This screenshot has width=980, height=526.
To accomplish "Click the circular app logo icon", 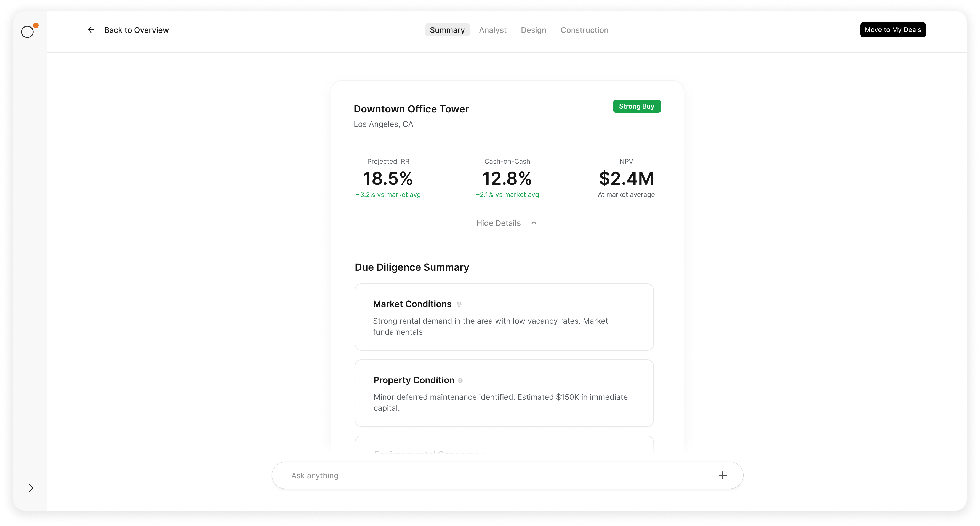I will click(27, 32).
